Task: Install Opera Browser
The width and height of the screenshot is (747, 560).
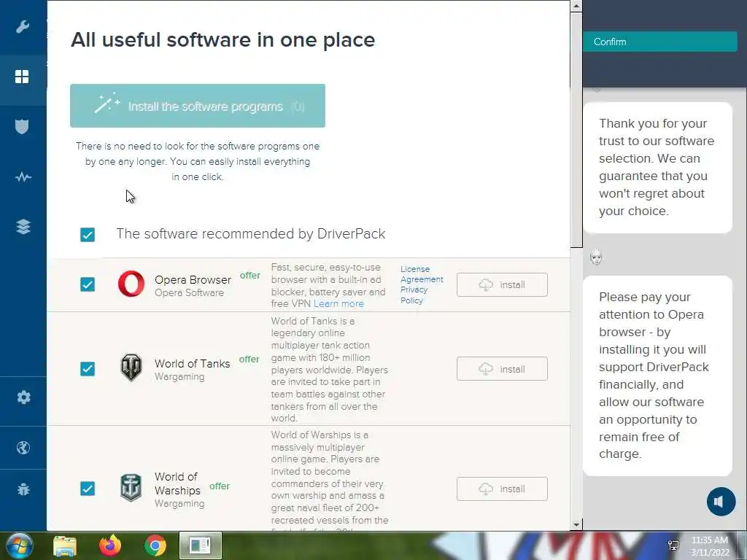Action: [502, 285]
